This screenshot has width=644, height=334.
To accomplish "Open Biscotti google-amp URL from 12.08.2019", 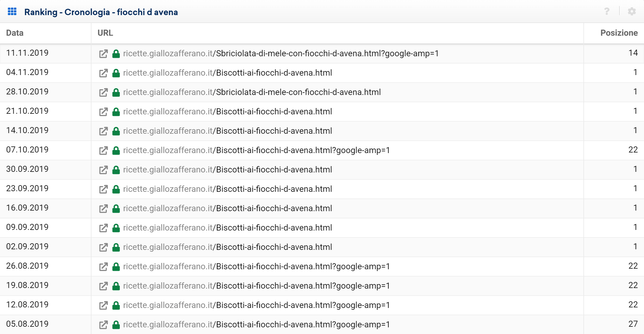I will 257,305.
